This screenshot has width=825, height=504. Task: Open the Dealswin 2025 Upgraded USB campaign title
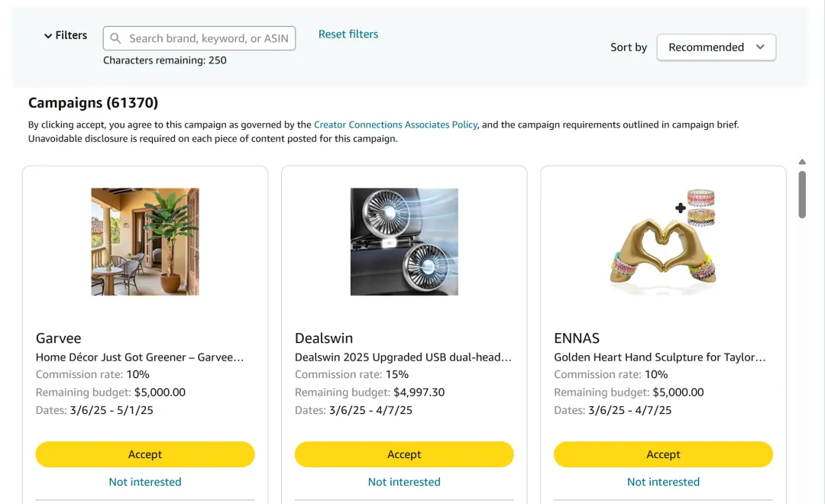click(403, 357)
